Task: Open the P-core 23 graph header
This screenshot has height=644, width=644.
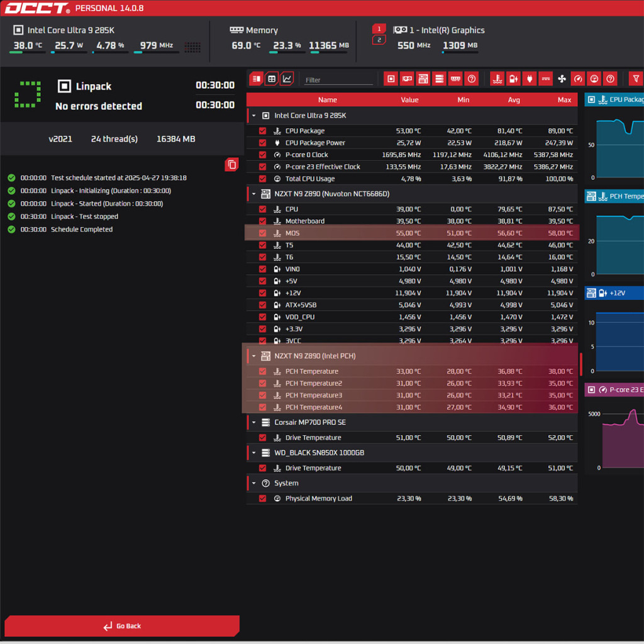Action: [614, 390]
